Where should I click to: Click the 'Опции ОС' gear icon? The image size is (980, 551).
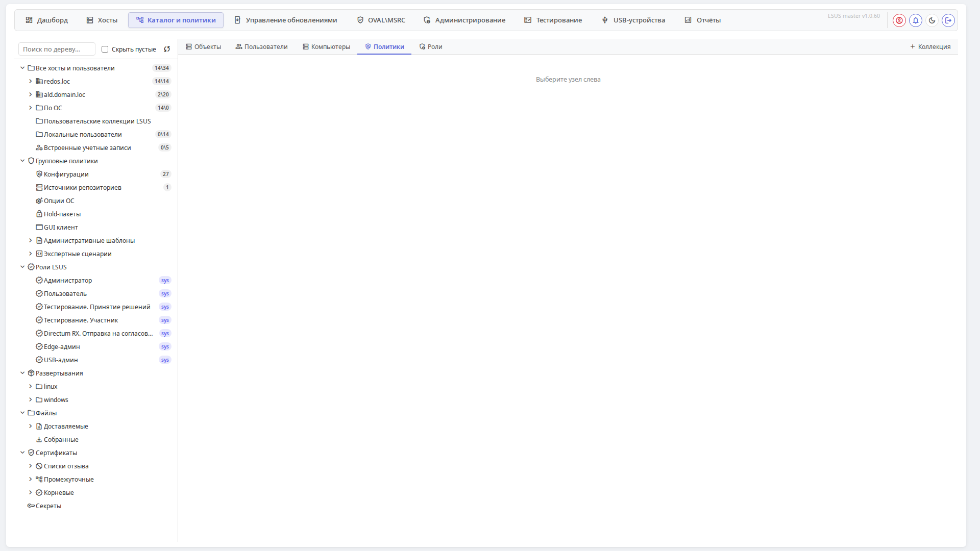tap(39, 201)
